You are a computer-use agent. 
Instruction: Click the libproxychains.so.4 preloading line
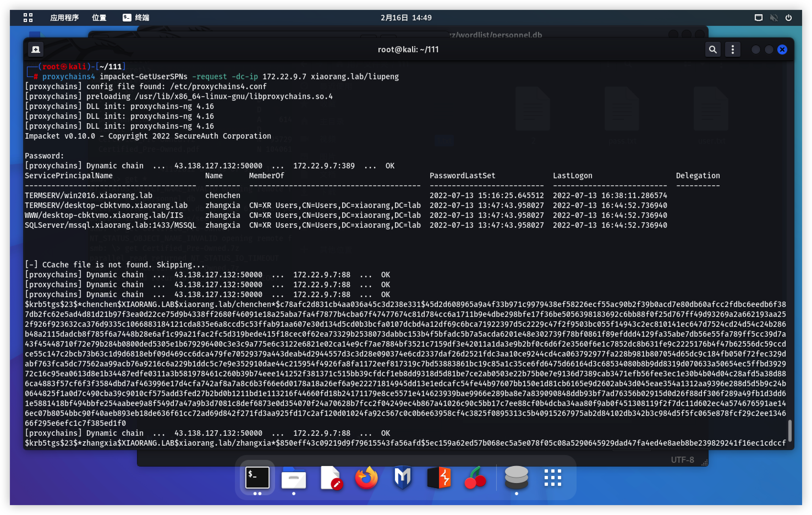[179, 97]
